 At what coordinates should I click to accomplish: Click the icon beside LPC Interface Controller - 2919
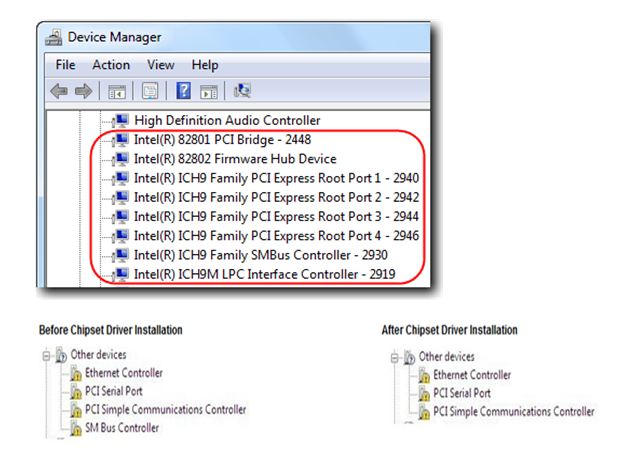pos(120,274)
